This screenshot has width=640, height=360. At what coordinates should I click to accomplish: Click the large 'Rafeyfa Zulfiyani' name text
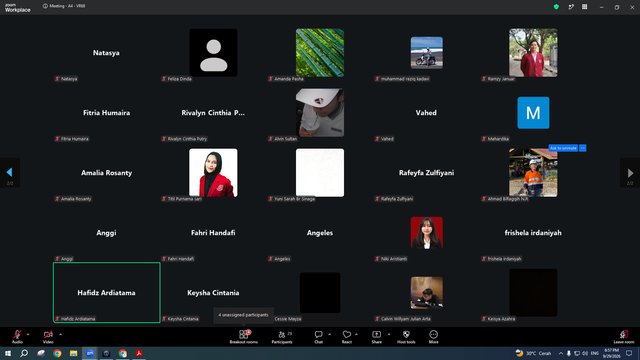click(x=427, y=173)
